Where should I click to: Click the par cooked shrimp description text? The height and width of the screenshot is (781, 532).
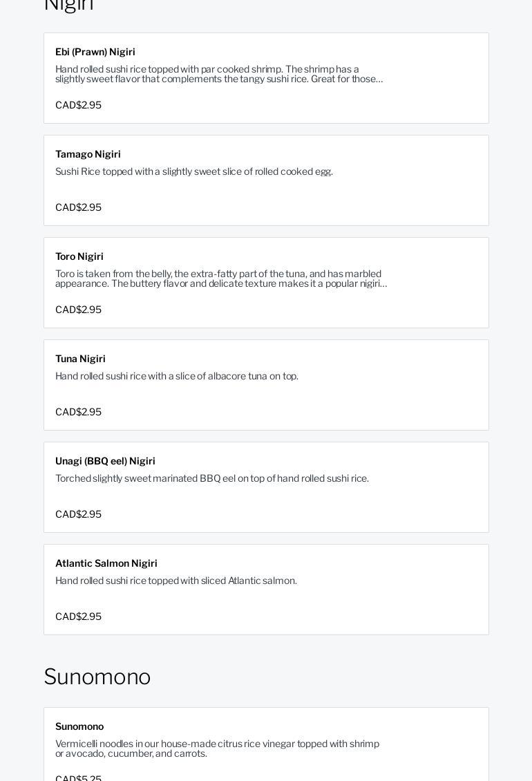click(218, 74)
